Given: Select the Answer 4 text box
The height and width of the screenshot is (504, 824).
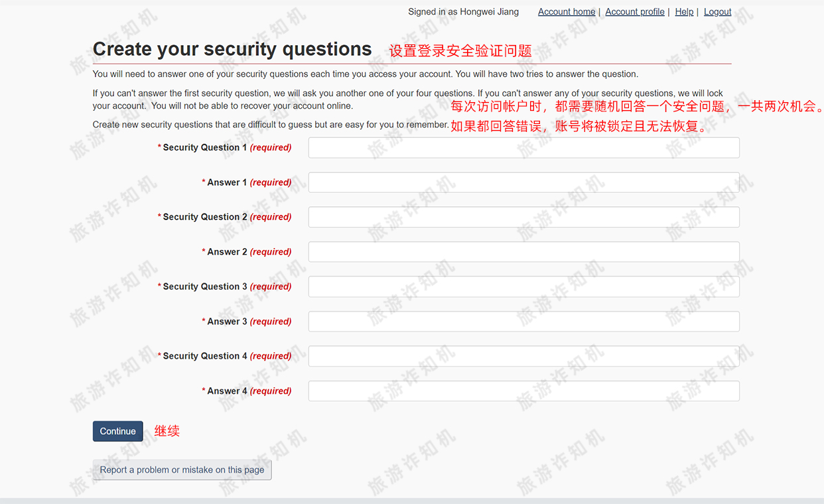Looking at the screenshot, I should (x=523, y=391).
